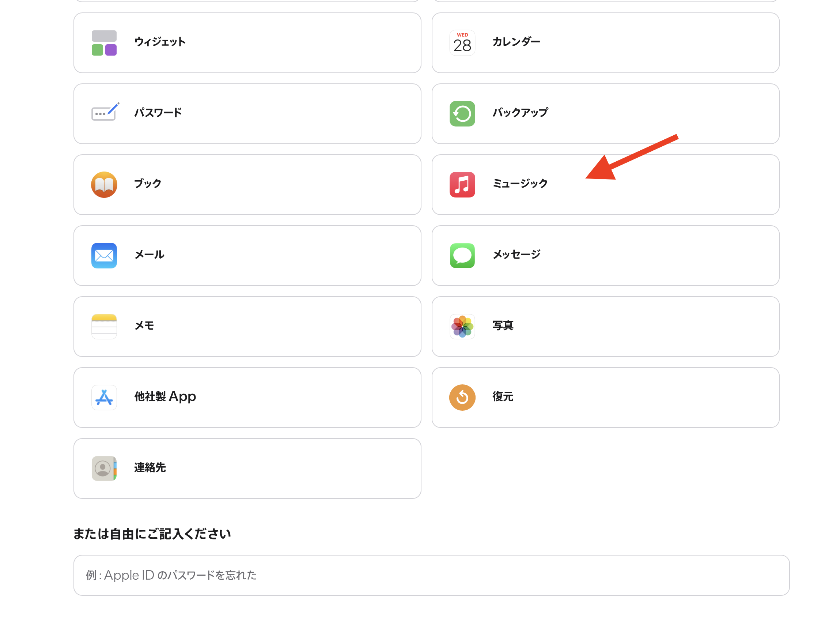Click the Photos (写真) flower icon

point(462,326)
